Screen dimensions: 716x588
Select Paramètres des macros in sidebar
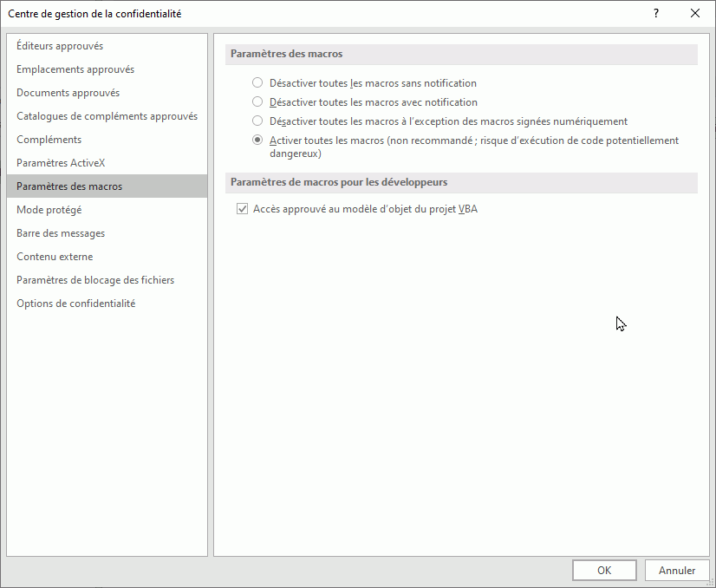(107, 186)
